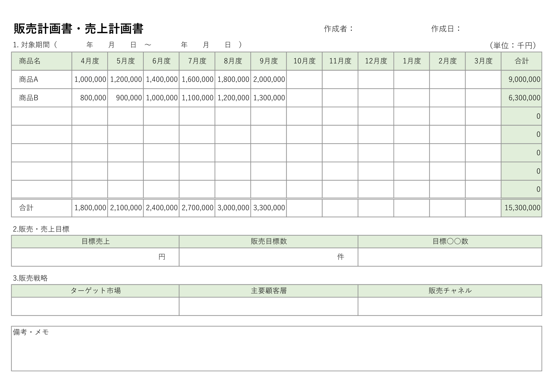Select the 商品名 header cell
The image size is (554, 392).
point(41,61)
